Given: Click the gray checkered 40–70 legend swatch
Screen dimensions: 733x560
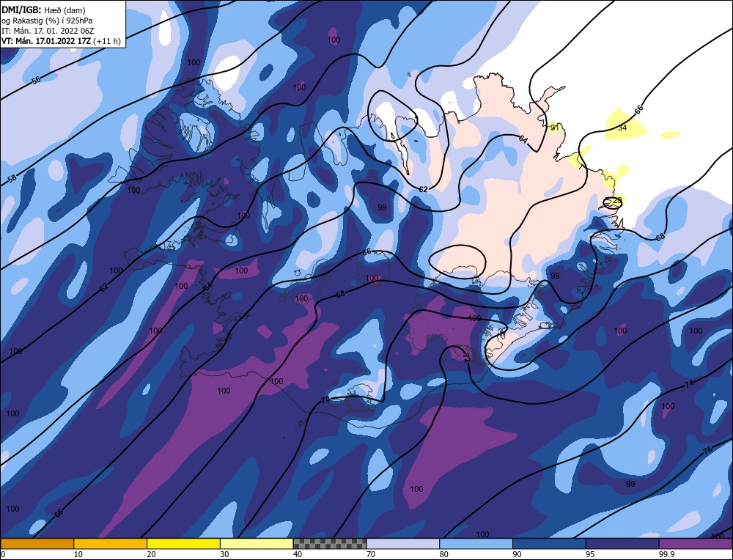Looking at the screenshot, I should point(330,543).
